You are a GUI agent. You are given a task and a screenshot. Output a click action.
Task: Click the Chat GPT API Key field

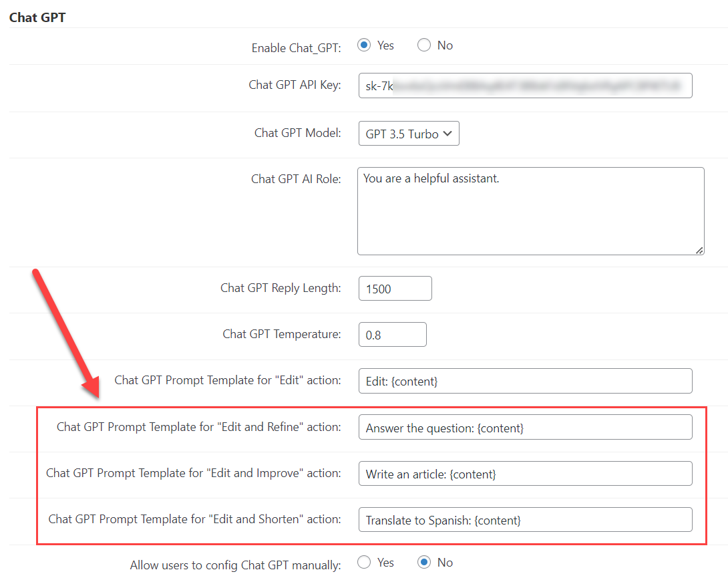point(525,86)
